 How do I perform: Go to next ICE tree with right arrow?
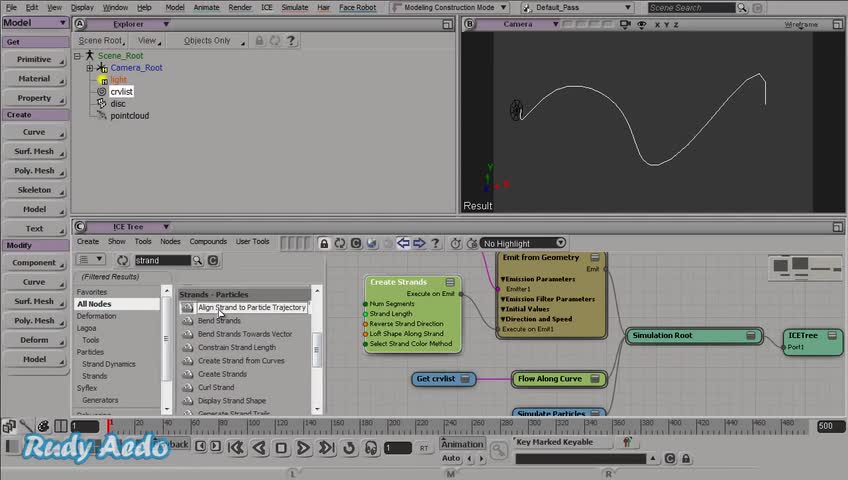point(419,243)
